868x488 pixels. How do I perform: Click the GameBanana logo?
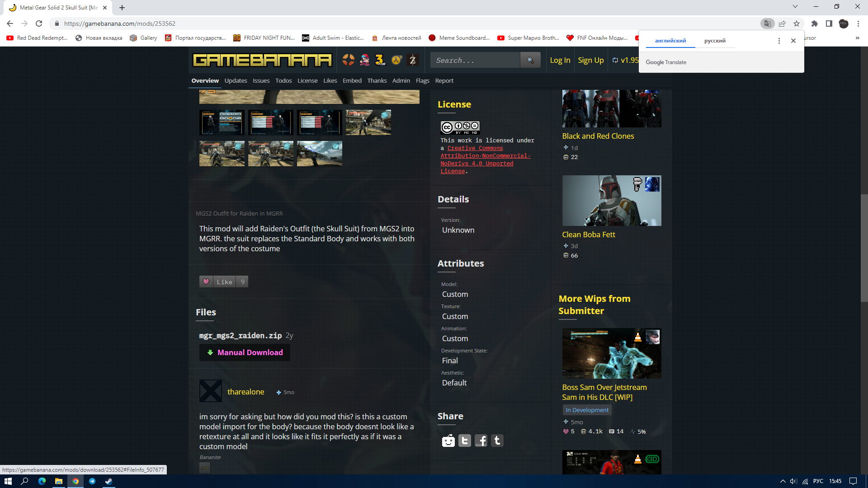tap(262, 60)
